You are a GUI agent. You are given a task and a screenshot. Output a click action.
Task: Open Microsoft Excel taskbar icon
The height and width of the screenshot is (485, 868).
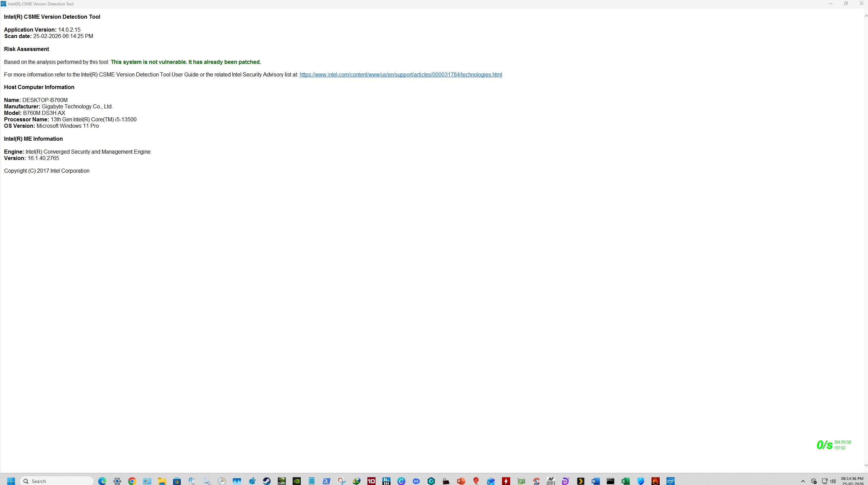coord(625,481)
